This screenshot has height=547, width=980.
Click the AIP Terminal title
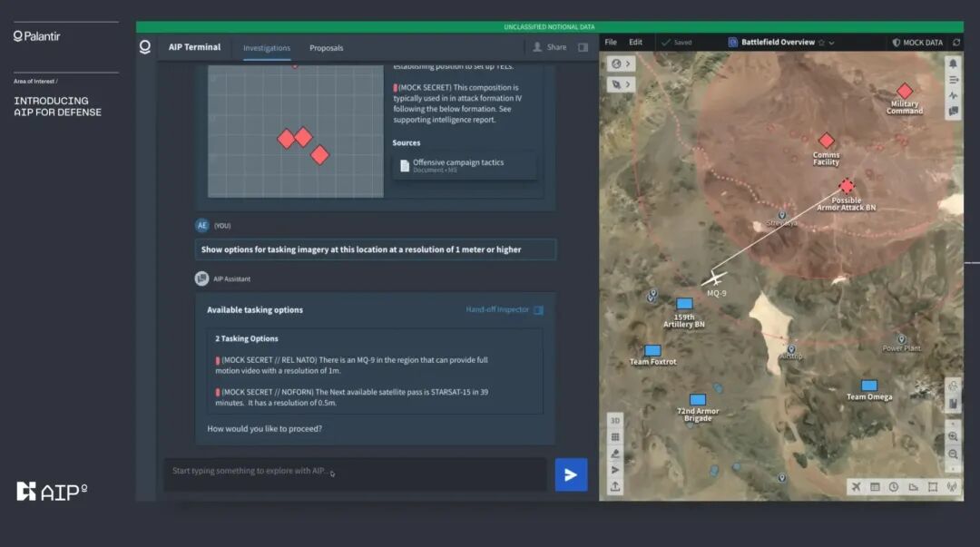[x=194, y=47]
